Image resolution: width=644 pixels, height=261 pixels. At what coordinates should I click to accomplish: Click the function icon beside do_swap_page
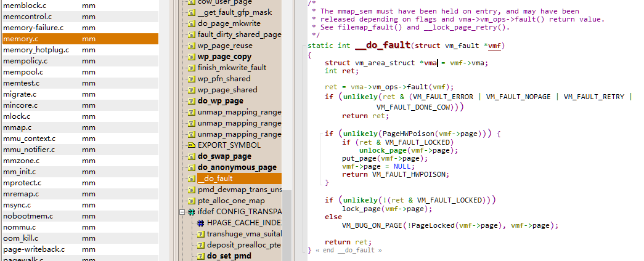[x=192, y=156]
